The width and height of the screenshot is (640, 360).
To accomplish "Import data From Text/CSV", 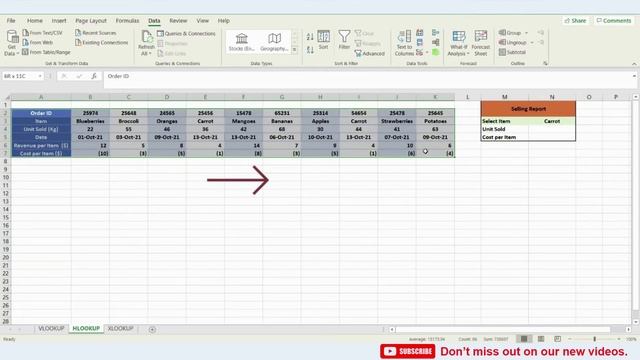I will click(x=42, y=33).
